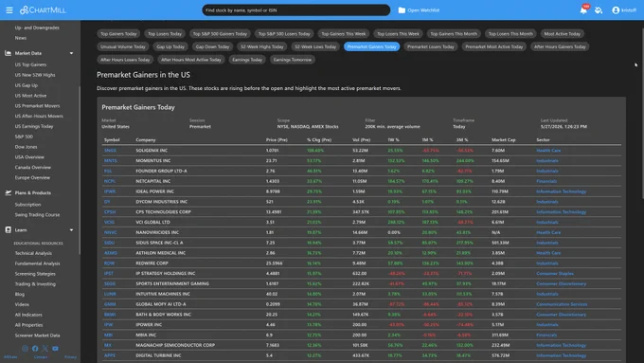Select Top S&P 500 Gainers Today chip
Viewport: 644px width, 363px height.
click(220, 34)
